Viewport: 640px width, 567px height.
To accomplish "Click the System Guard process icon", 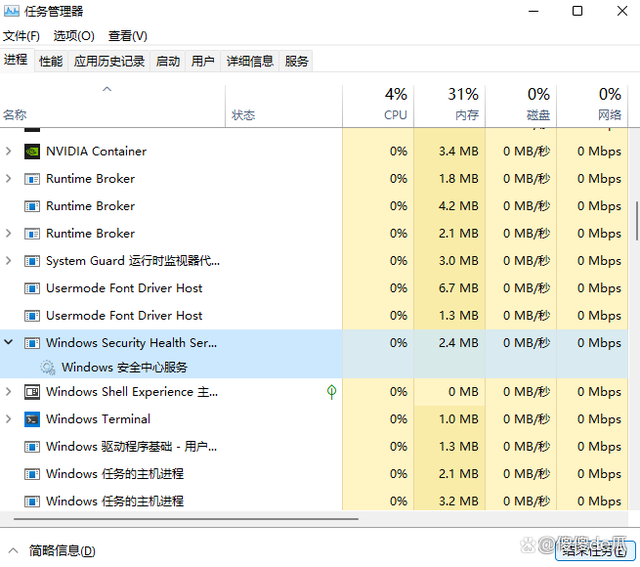I will (32, 261).
